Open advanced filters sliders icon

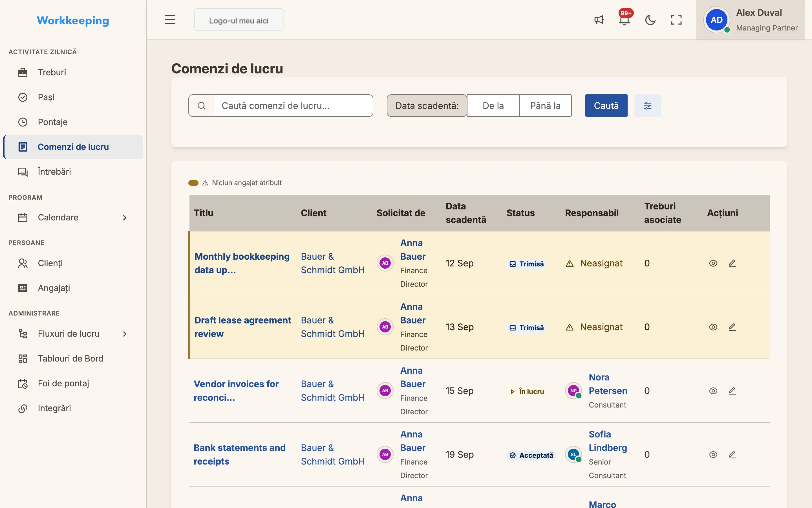(647, 106)
